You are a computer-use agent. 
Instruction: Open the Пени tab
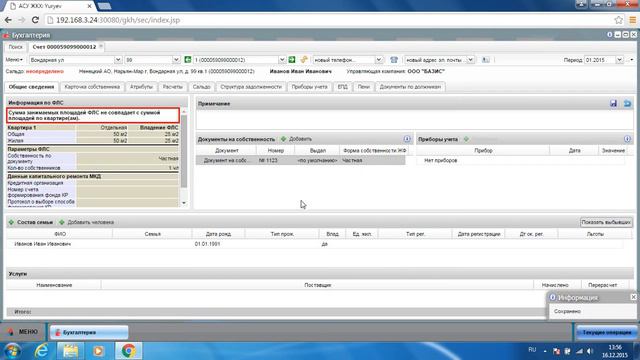[363, 87]
